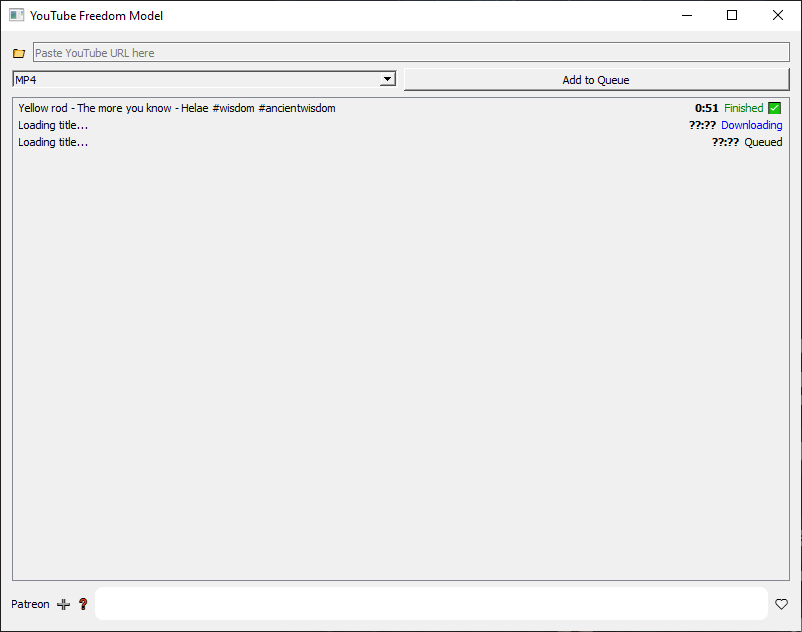802x632 pixels.
Task: Click the green Finished checkmark icon
Action: point(774,108)
